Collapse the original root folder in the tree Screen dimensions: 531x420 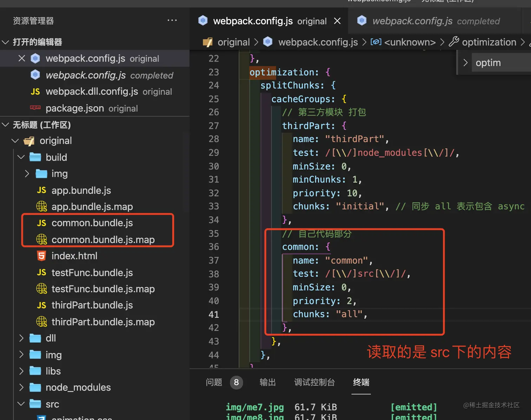point(15,141)
